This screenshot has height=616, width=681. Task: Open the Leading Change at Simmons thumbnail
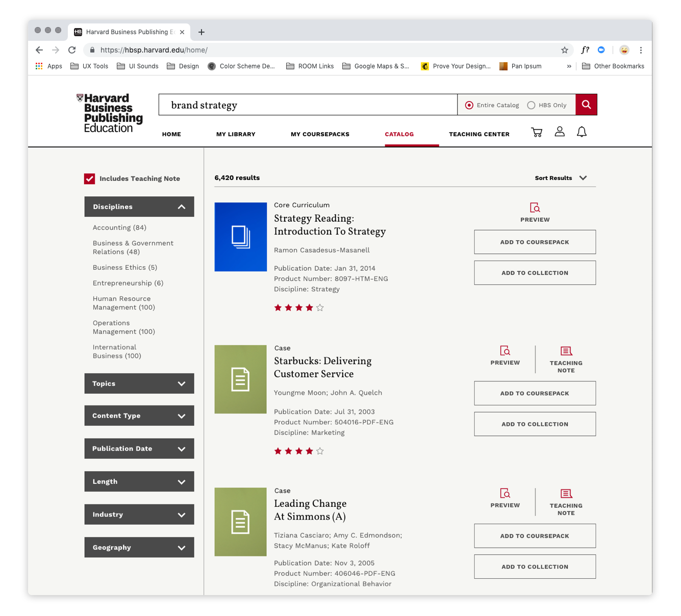pyautogui.click(x=241, y=522)
